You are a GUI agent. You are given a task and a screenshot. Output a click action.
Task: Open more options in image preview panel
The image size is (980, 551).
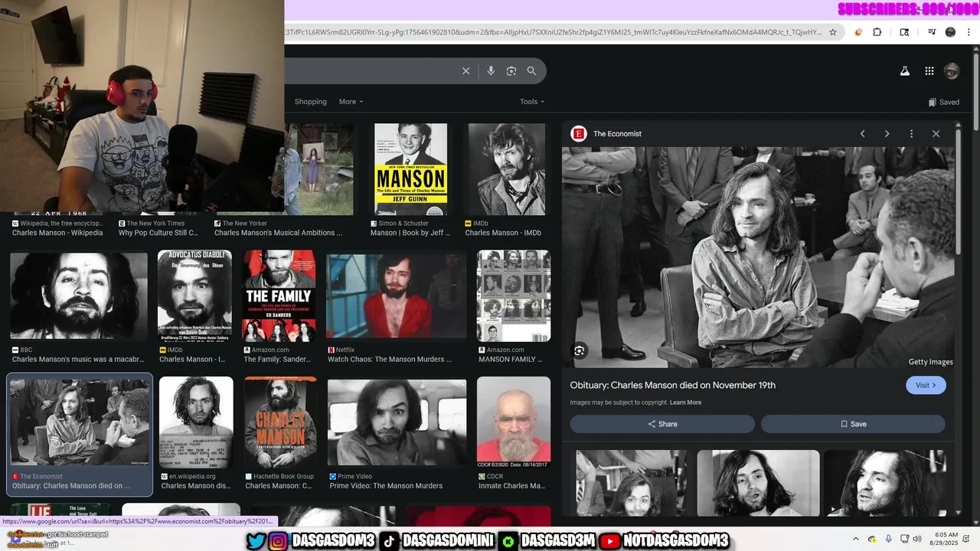911,134
